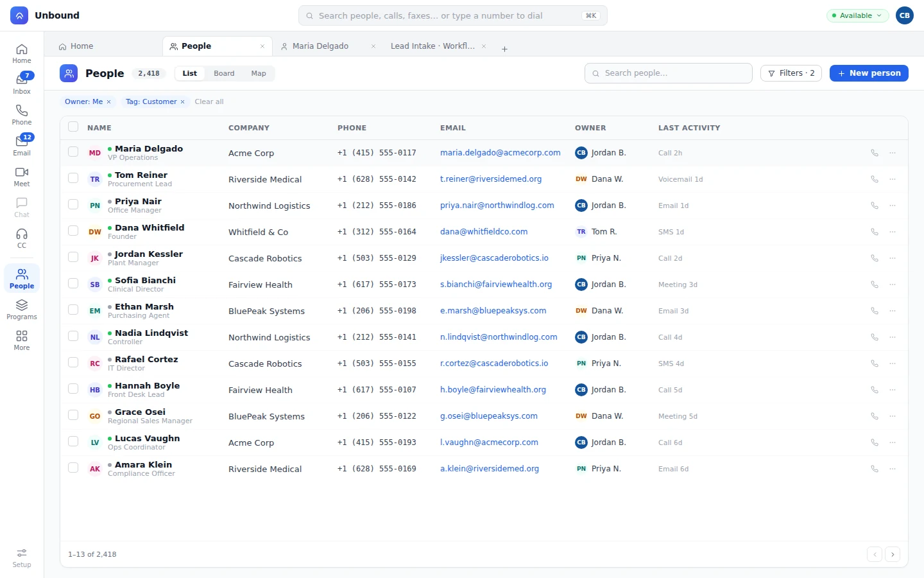
Task: Add a new tab with the plus icon
Action: [504, 49]
